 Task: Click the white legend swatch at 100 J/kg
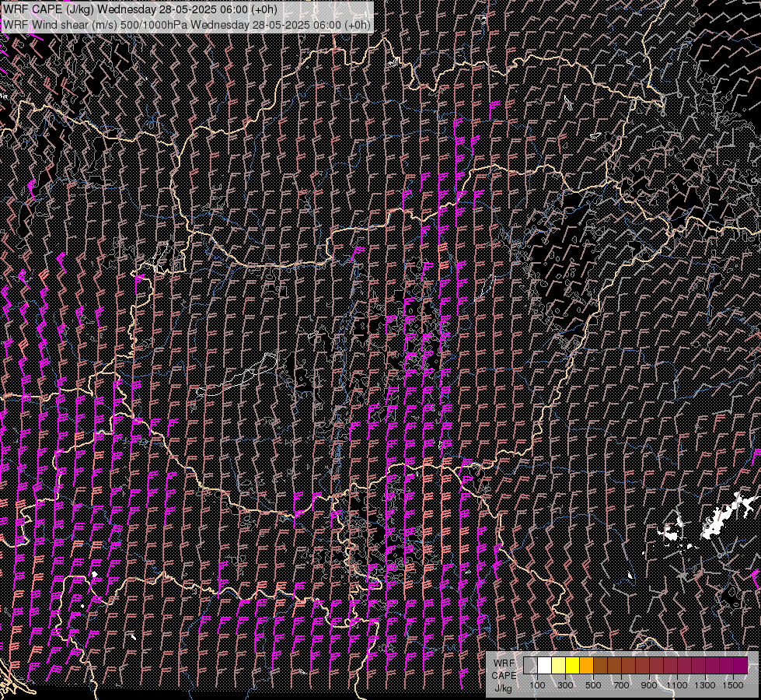point(545,665)
